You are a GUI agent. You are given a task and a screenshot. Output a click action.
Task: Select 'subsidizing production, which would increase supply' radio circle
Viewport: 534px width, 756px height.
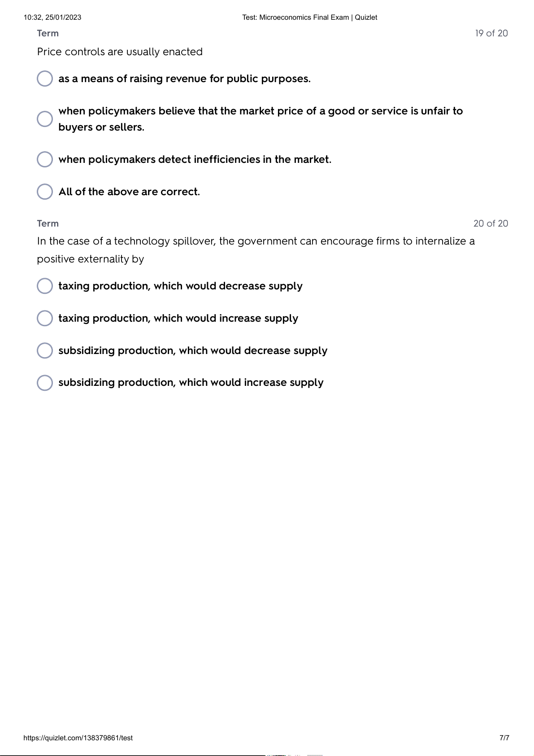[45, 383]
